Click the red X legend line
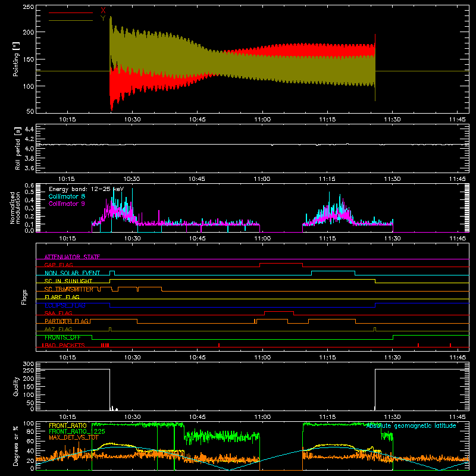Viewport: 476px width, 476px height. 71,12
